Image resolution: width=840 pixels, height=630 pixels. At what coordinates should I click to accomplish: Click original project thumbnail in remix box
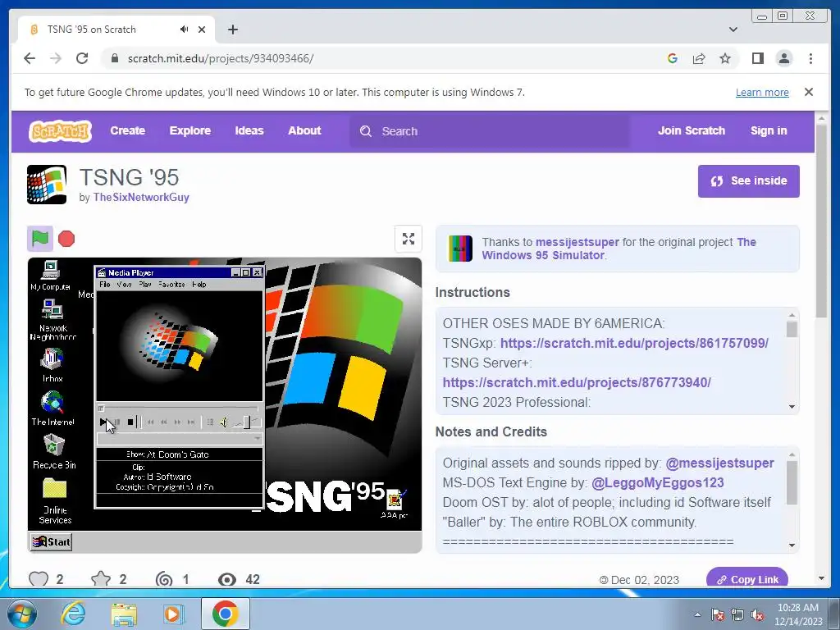pyautogui.click(x=460, y=249)
